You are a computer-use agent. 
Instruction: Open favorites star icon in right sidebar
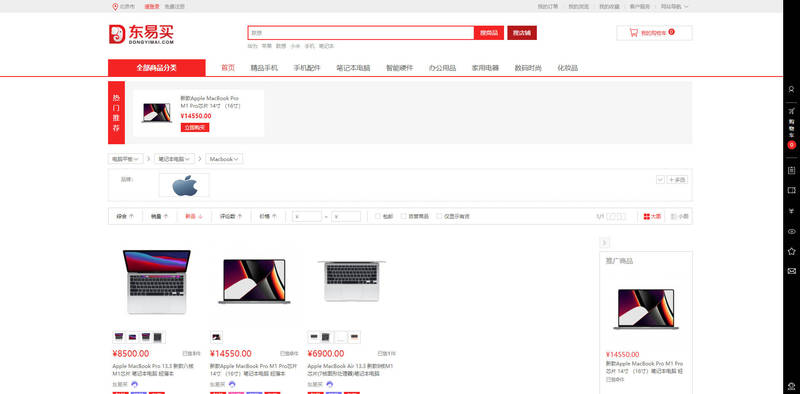[x=791, y=251]
